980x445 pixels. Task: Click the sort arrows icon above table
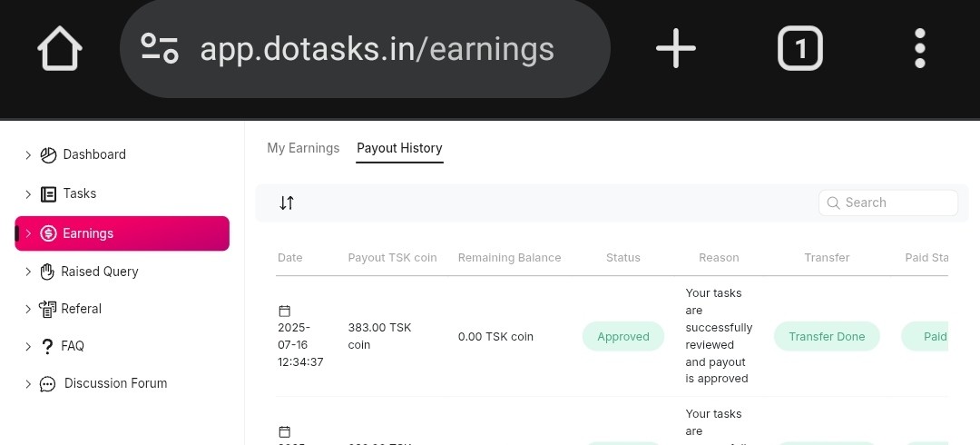tap(287, 203)
